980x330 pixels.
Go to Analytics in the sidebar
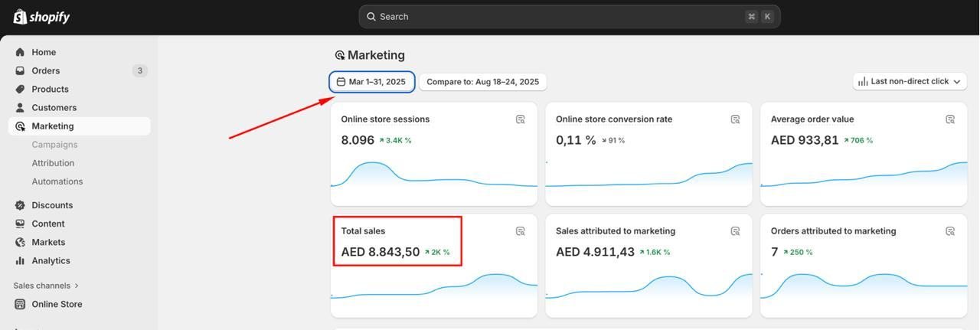pyautogui.click(x=80, y=260)
